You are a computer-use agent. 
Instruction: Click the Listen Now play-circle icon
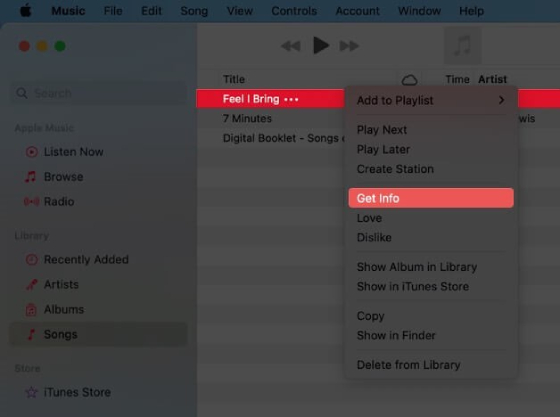pyautogui.click(x=31, y=152)
